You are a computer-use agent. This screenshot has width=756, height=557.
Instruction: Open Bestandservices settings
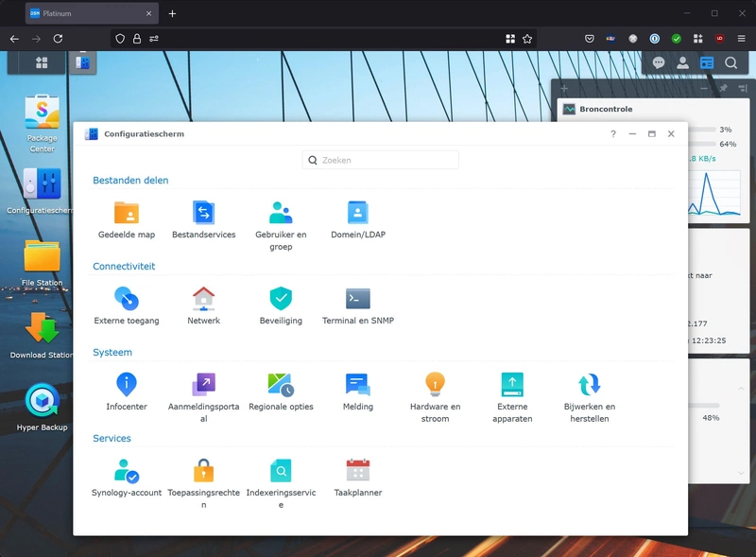tap(203, 210)
